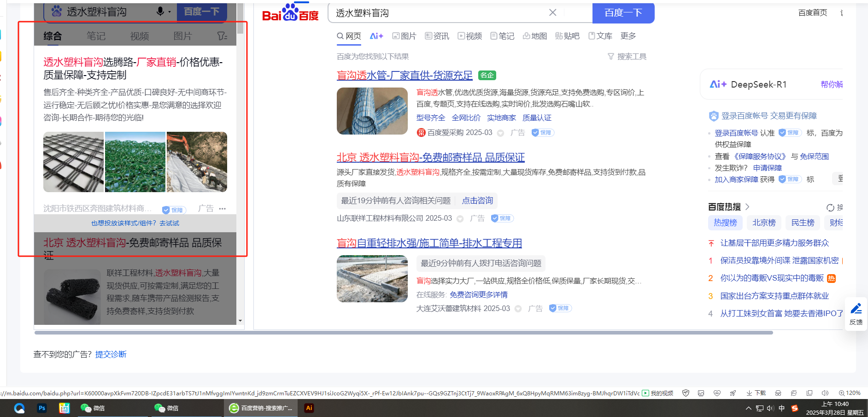Image resolution: width=868 pixels, height=417 pixels.
Task: Click the 保障 badge on 大连艾沃薯 result
Action: pyautogui.click(x=560, y=308)
